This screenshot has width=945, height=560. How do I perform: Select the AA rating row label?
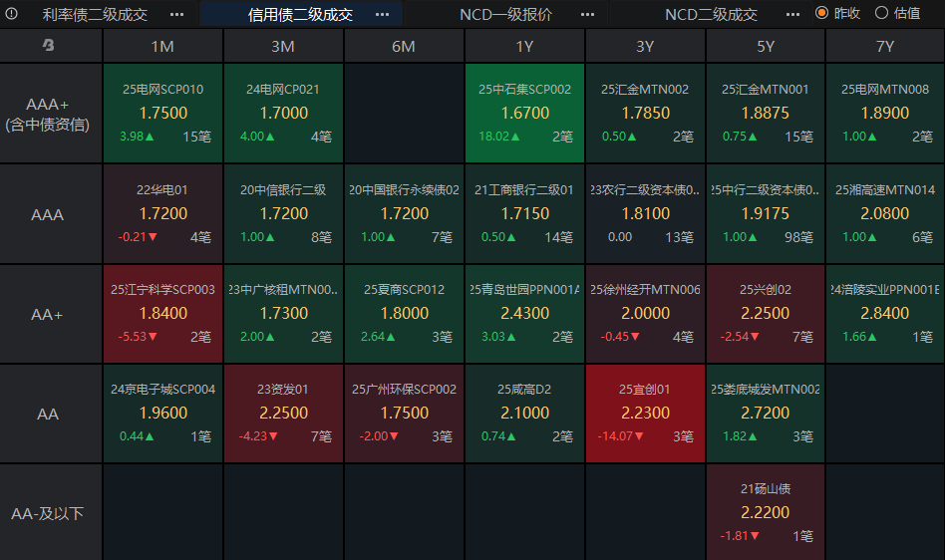[51, 414]
